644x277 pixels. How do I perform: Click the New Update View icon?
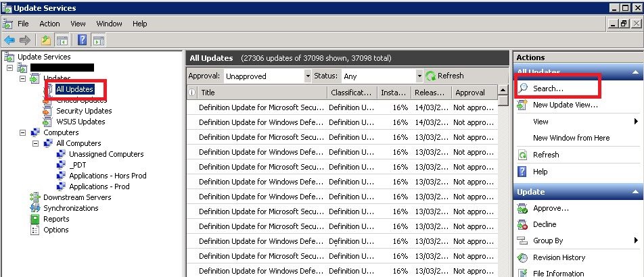[x=522, y=105]
